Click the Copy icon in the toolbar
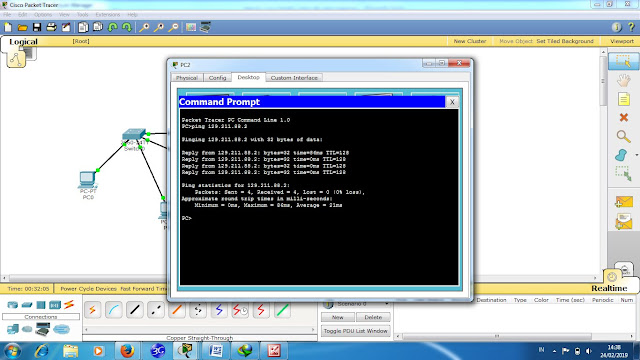640x360 pixels. (83, 27)
